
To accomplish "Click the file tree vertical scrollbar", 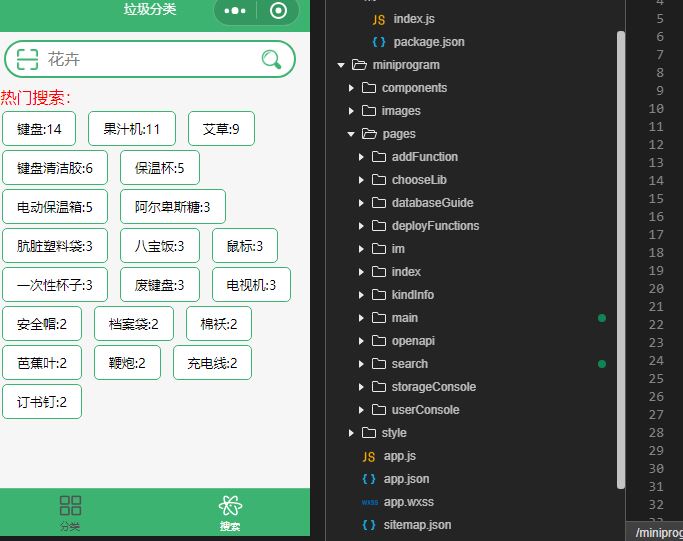I will pyautogui.click(x=621, y=260).
